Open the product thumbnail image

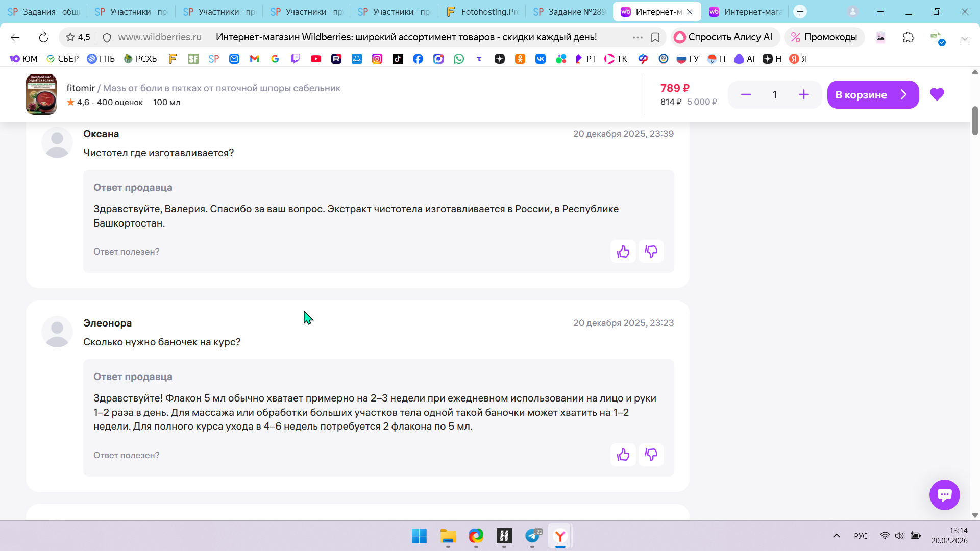click(41, 94)
